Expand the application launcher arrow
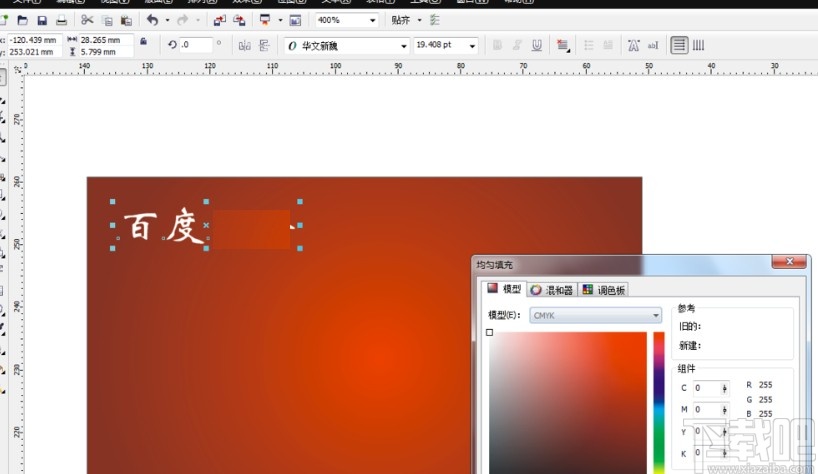The image size is (818, 474). [x=280, y=20]
